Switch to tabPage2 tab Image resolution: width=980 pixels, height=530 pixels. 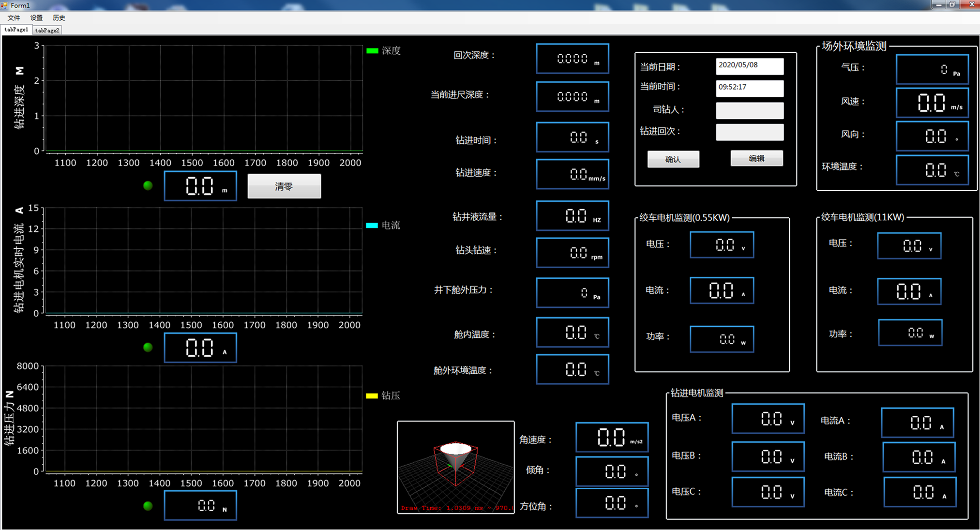[x=47, y=30]
